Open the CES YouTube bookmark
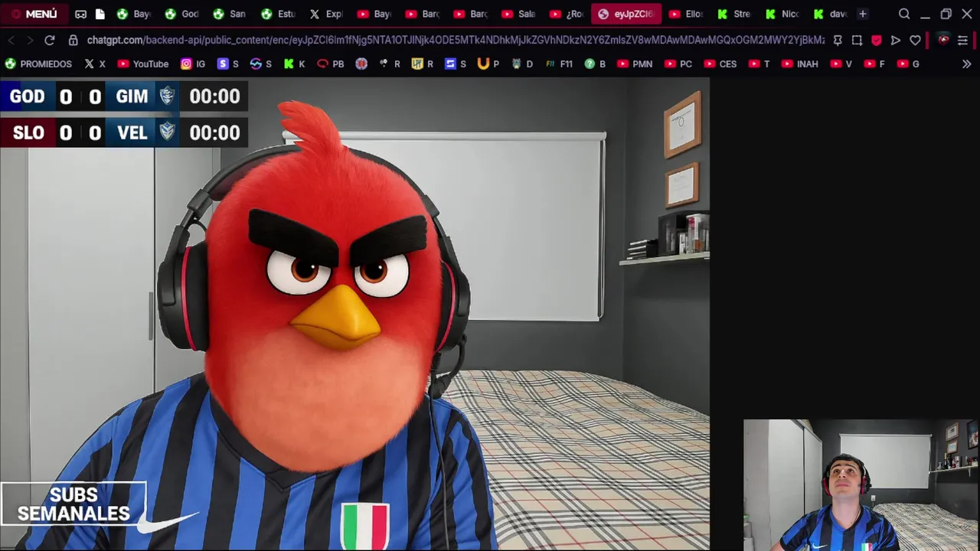This screenshot has height=551, width=980. [720, 64]
